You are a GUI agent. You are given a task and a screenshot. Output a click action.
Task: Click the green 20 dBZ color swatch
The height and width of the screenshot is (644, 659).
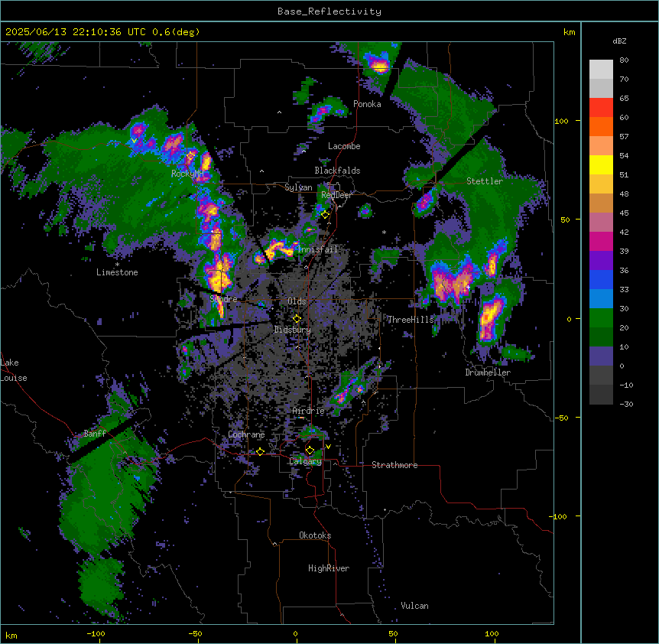click(x=601, y=318)
